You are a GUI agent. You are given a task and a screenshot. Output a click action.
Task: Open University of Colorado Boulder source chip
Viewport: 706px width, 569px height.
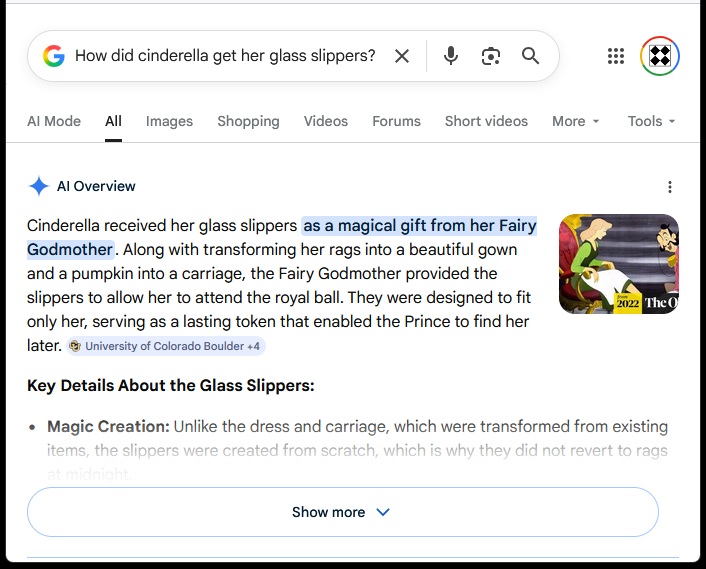(x=166, y=346)
